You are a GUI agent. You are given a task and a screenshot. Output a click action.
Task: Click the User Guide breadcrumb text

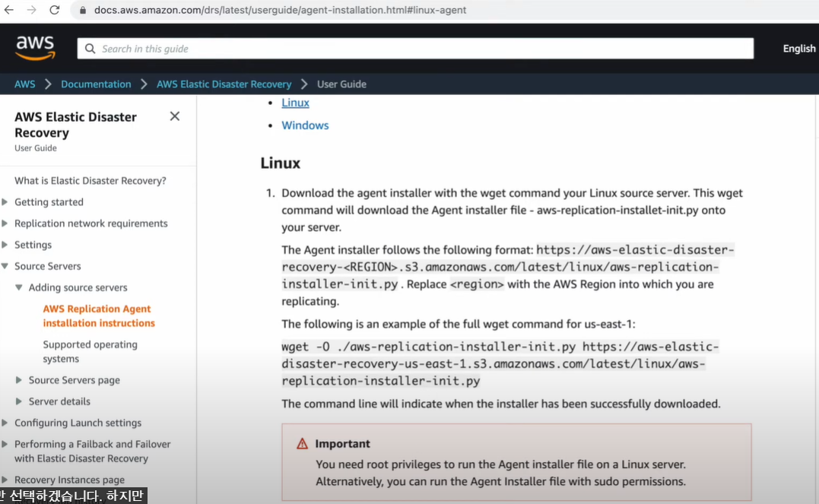[x=341, y=84]
